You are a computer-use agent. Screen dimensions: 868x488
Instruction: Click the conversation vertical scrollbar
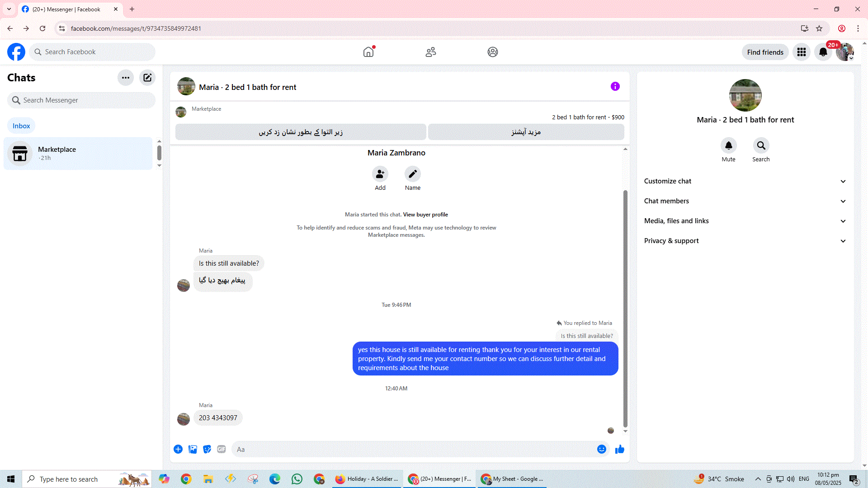[625, 308]
